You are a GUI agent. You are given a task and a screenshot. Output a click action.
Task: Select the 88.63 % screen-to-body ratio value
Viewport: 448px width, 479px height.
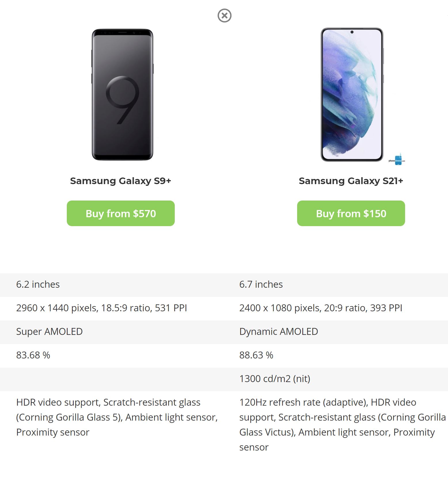pos(256,355)
